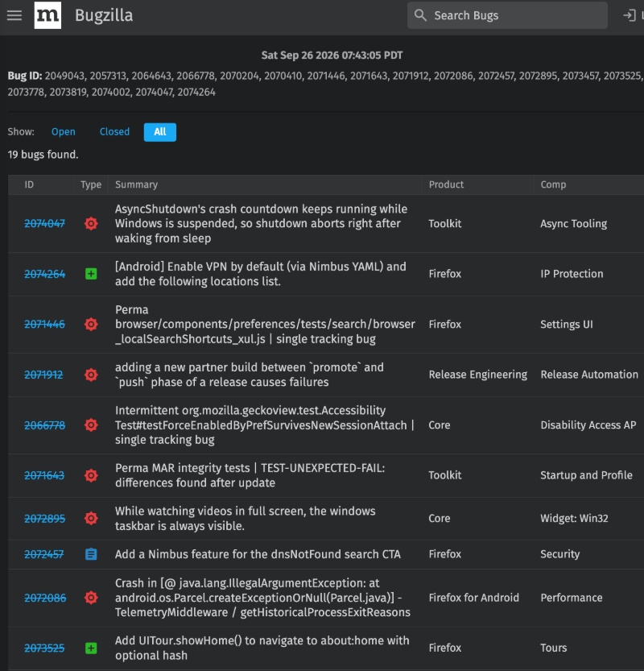
Task: Click the enhancement icon for bug 2074264
Action: 91,274
